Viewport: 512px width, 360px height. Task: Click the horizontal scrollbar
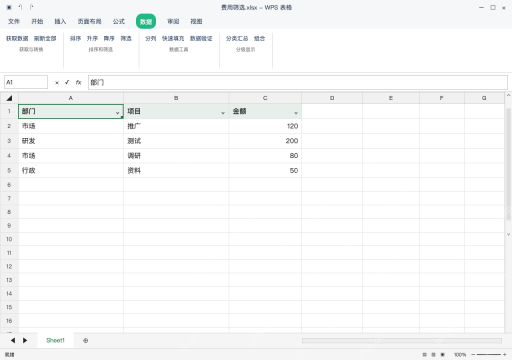click(x=402, y=340)
